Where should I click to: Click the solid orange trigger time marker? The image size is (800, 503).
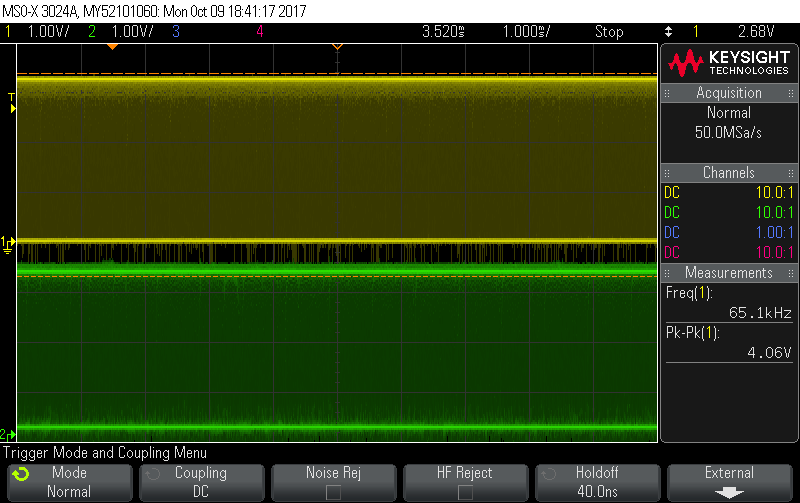coord(112,46)
